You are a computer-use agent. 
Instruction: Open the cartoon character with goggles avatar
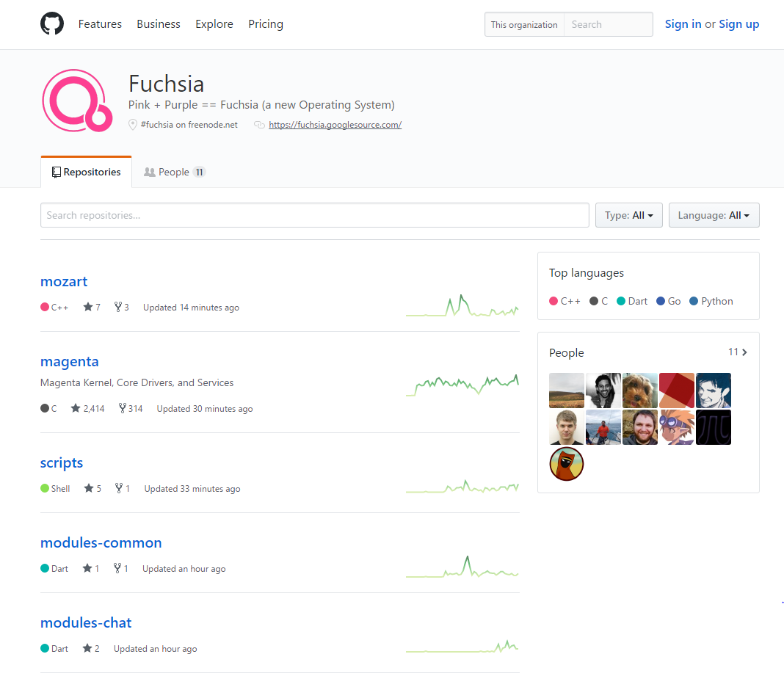pos(677,427)
